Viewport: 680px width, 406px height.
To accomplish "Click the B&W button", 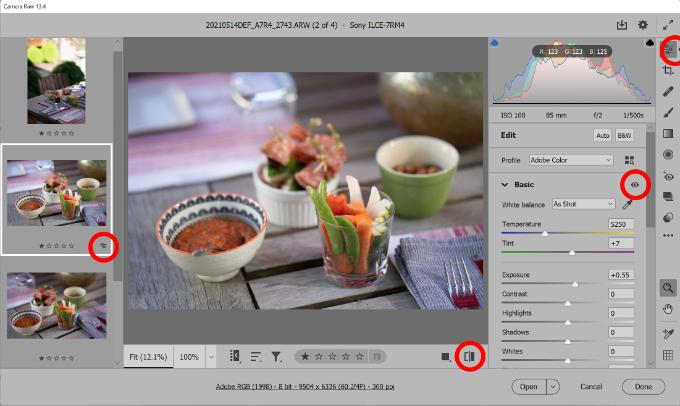I will 624,135.
